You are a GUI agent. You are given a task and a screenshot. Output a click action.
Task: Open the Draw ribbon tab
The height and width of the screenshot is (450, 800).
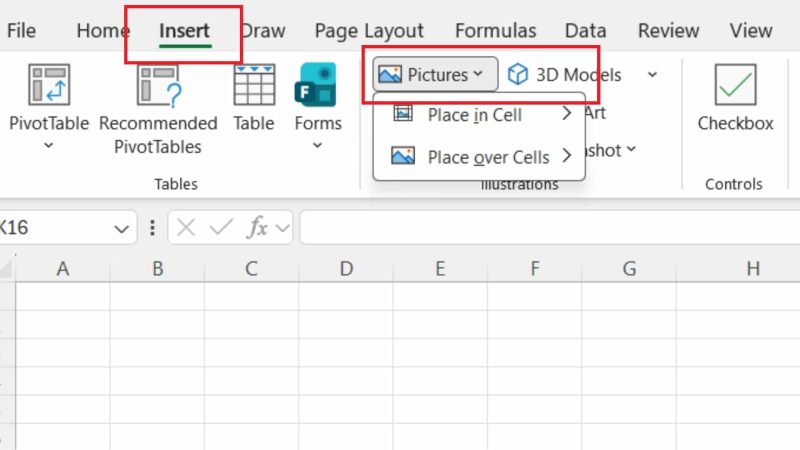263,31
